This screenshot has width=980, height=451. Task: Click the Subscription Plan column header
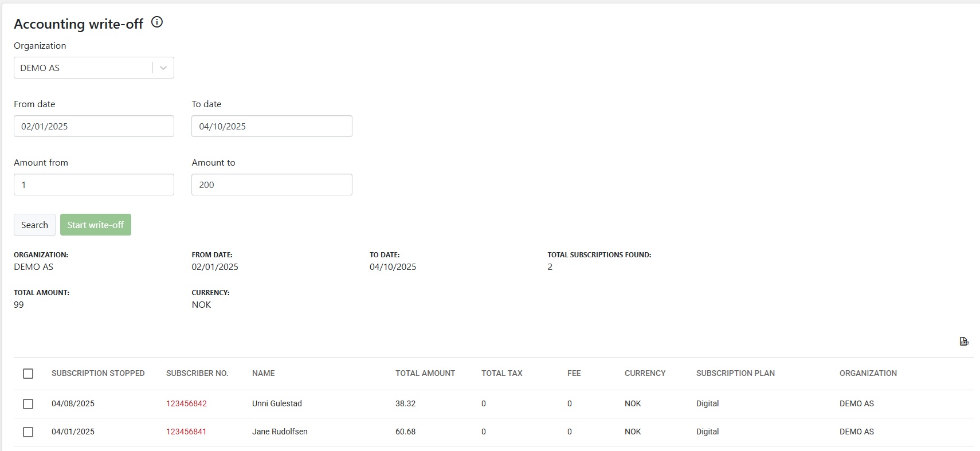click(x=735, y=373)
